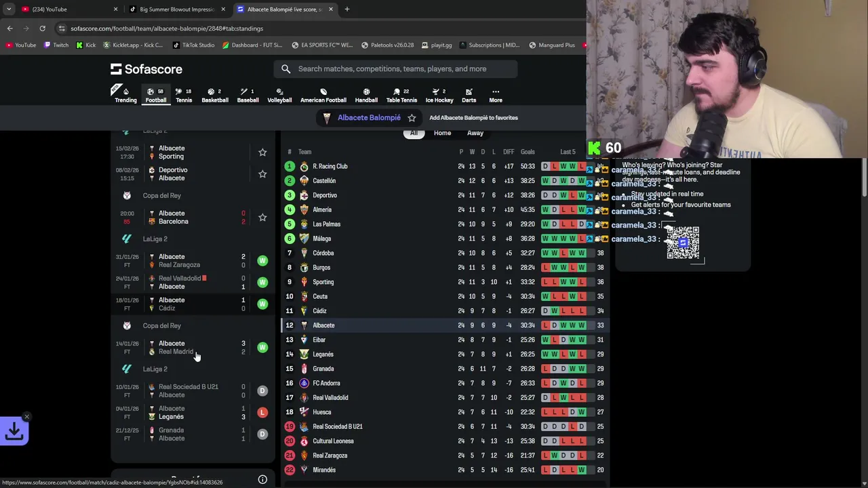Open the More sports menu
The image size is (868, 488).
(x=496, y=95)
